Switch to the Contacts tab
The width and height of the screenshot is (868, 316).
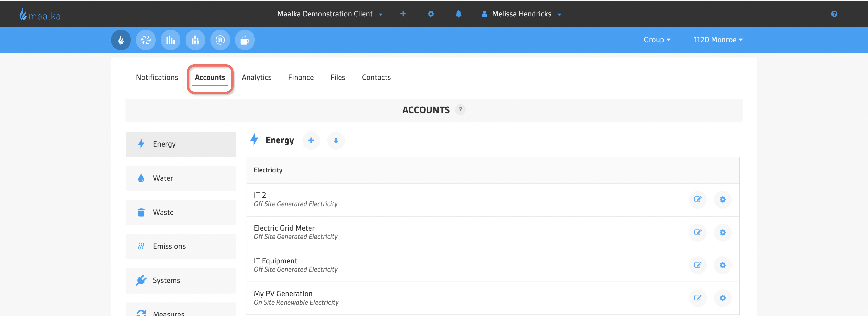(x=376, y=78)
